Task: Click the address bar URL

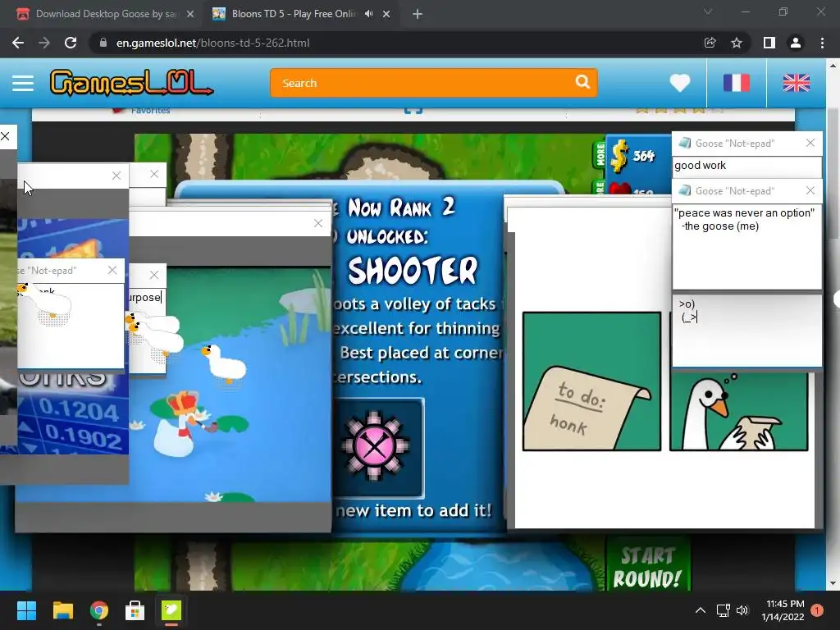Action: pos(212,43)
